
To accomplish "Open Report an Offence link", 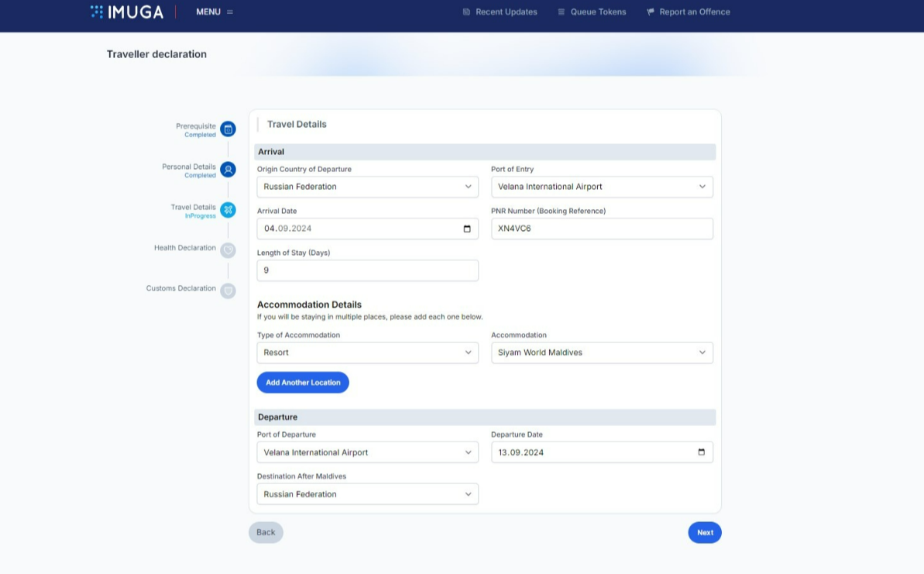I will pyautogui.click(x=695, y=12).
